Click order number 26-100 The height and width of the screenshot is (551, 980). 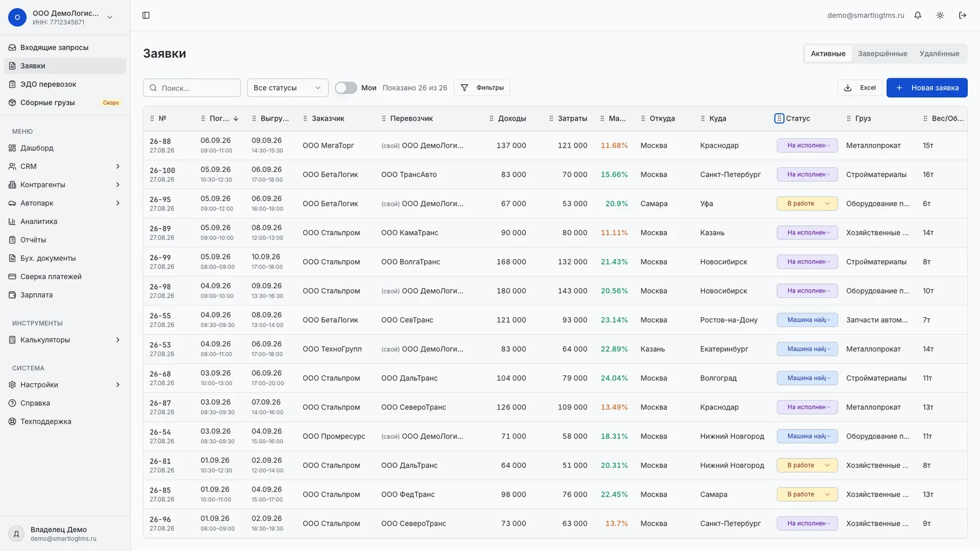162,170
